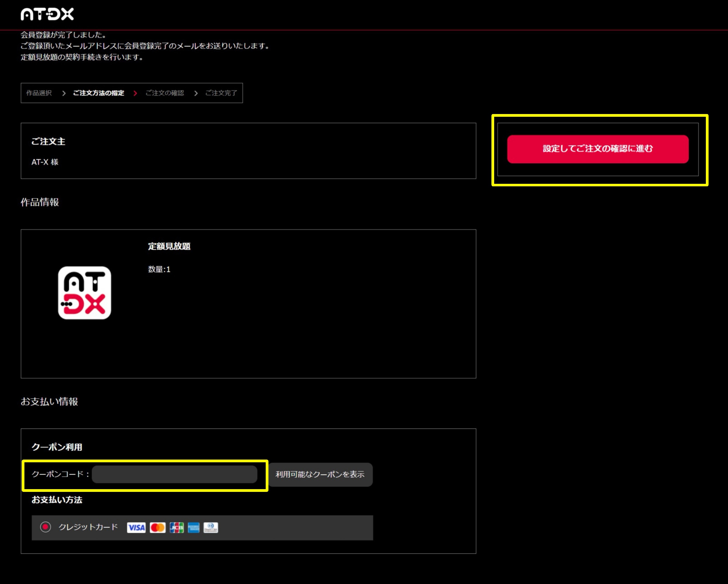
Task: Click the お支払い情報 section heading
Action: click(x=49, y=401)
